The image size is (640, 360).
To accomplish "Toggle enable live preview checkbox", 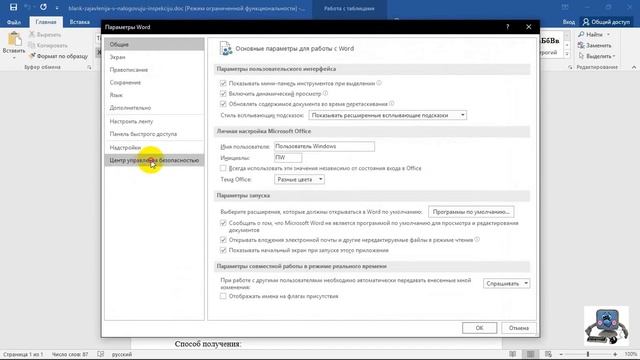I will click(x=223, y=93).
